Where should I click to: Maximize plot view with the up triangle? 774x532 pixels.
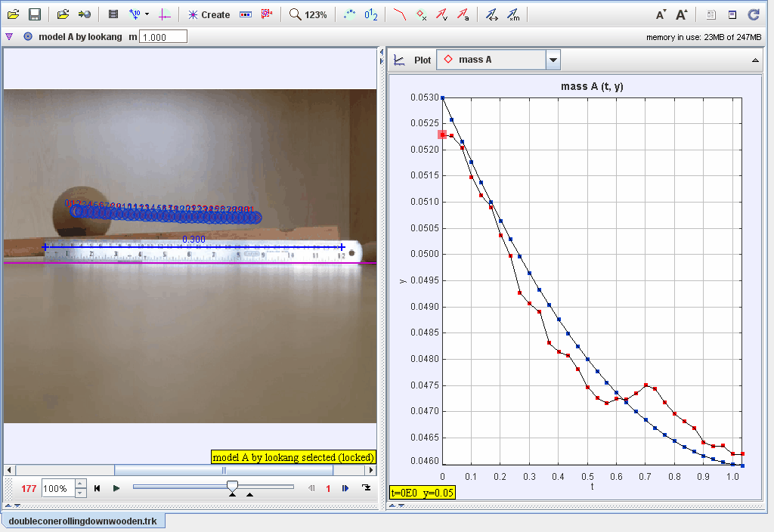pos(755,60)
